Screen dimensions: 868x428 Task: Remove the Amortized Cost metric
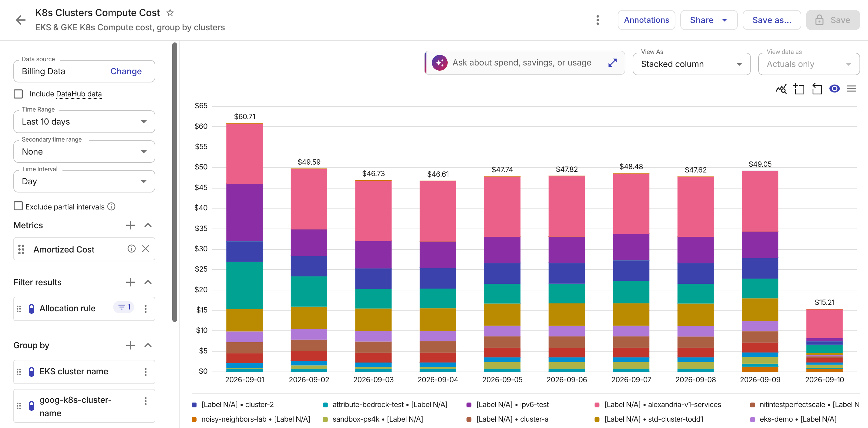click(146, 249)
